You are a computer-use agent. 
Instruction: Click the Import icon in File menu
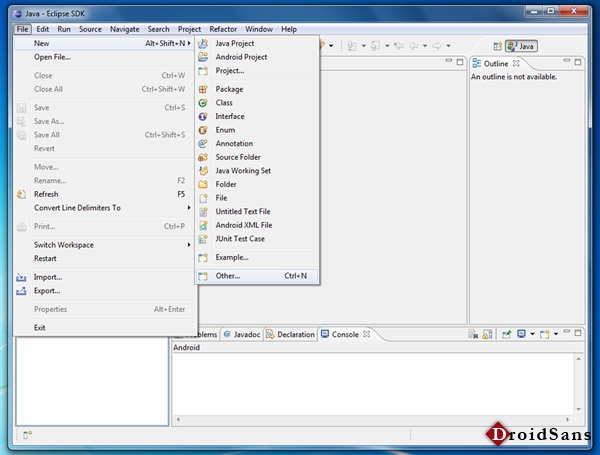21,277
